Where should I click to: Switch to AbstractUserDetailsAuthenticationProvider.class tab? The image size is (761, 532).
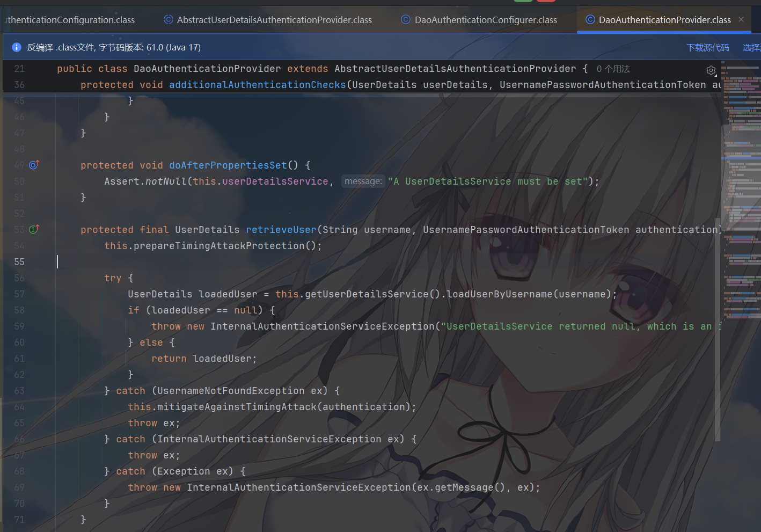point(274,20)
